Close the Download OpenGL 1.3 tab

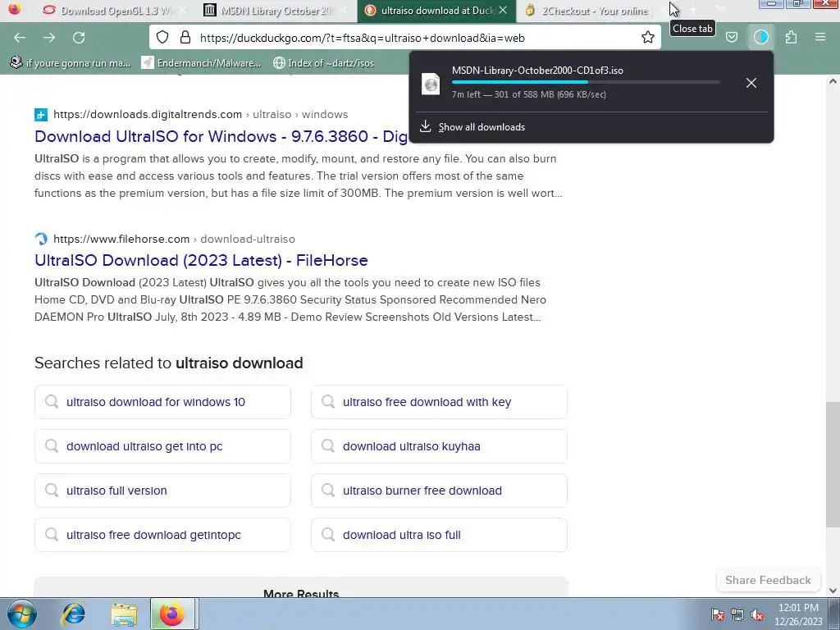(x=182, y=10)
